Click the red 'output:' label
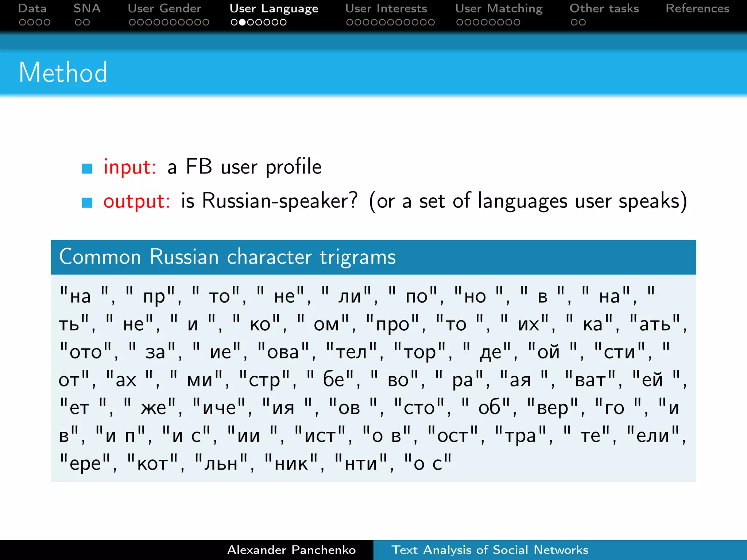Viewport: 747px width, 560px height. point(137,201)
